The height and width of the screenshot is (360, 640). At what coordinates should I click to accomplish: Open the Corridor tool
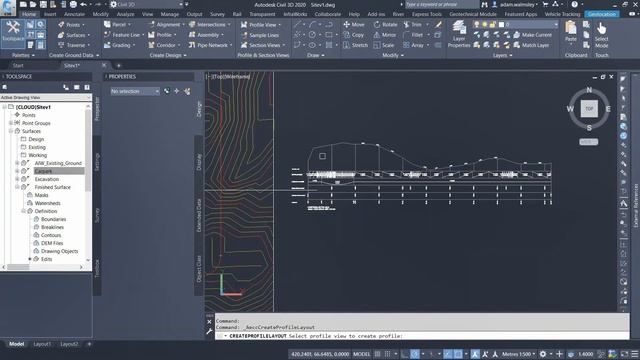(x=164, y=45)
